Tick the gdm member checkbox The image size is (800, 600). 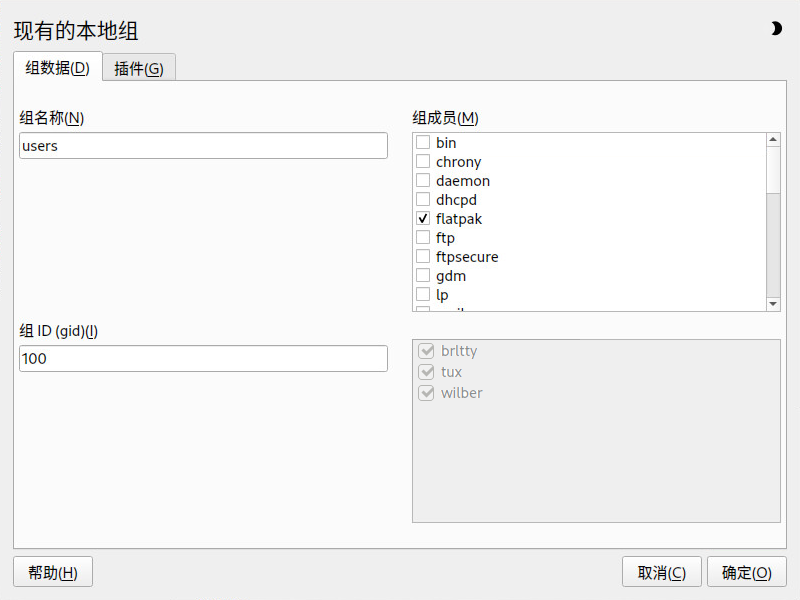click(423, 276)
